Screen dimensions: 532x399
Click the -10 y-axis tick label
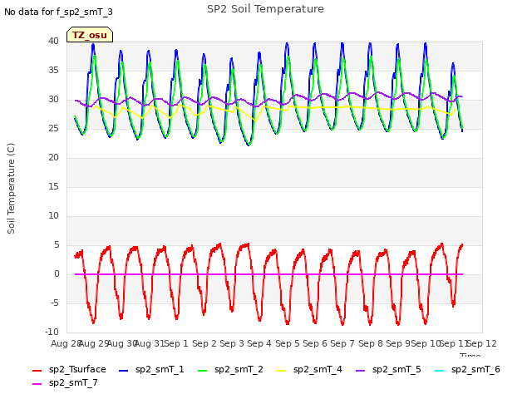[52, 332]
